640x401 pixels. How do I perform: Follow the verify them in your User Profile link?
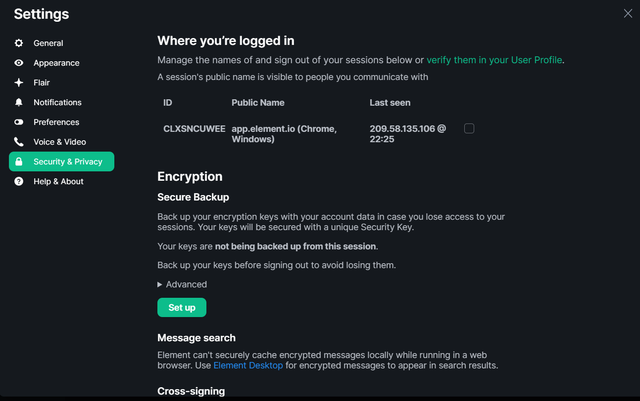[494, 60]
